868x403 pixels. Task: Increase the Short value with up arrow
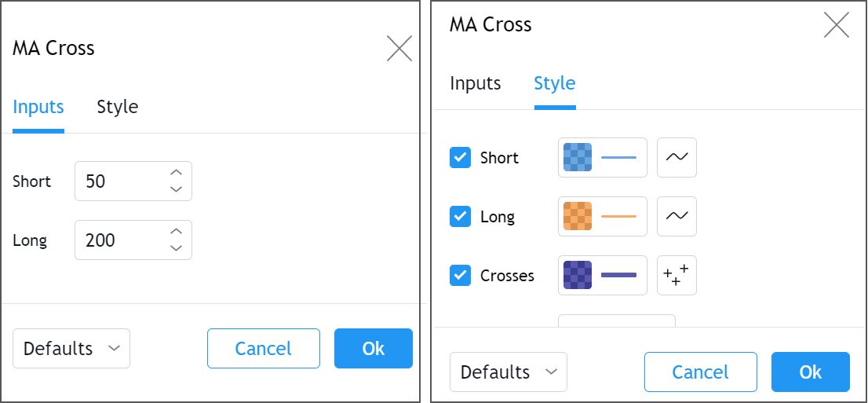point(177,173)
